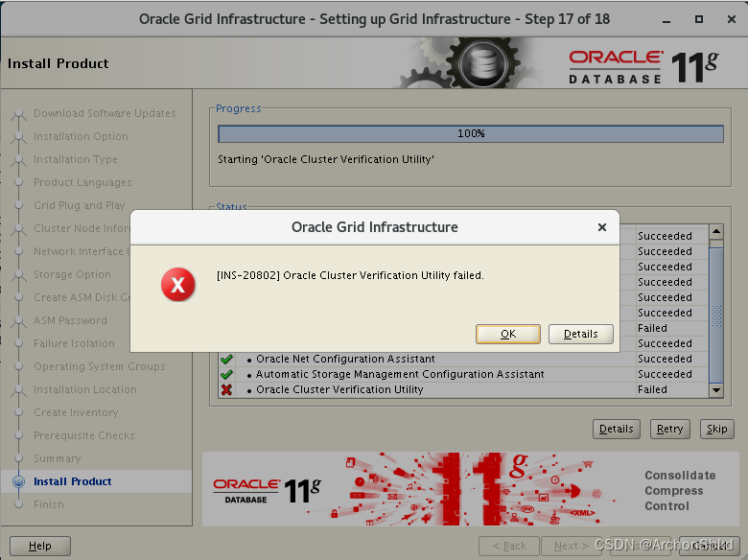Select ASM Password step
The image size is (748, 560).
[70, 320]
